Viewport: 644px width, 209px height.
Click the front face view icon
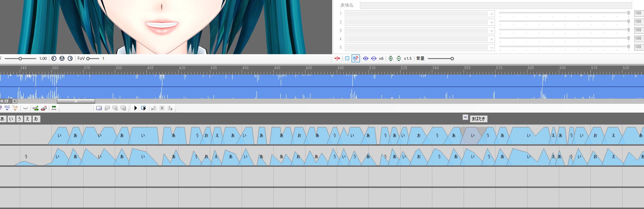62,58
